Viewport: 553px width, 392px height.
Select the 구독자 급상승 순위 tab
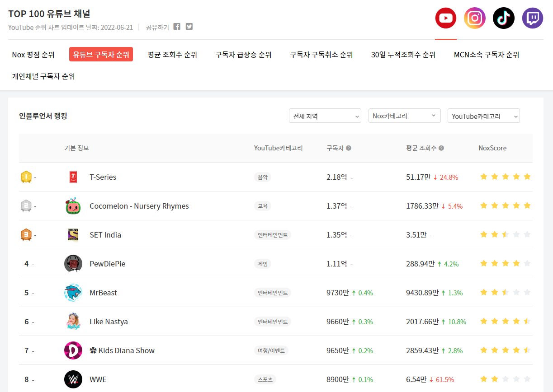pos(244,55)
